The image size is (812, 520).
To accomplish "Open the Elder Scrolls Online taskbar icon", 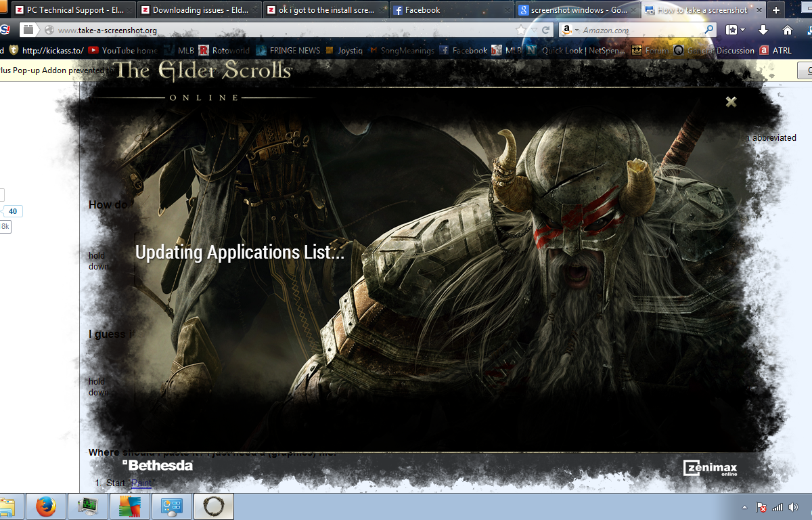I will (214, 506).
